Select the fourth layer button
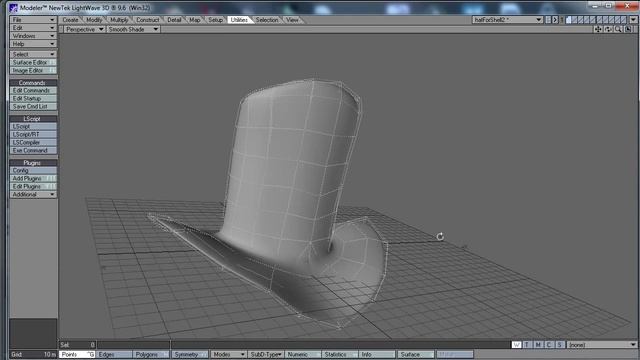Image resolution: width=640 pixels, height=360 pixels. tap(587, 20)
